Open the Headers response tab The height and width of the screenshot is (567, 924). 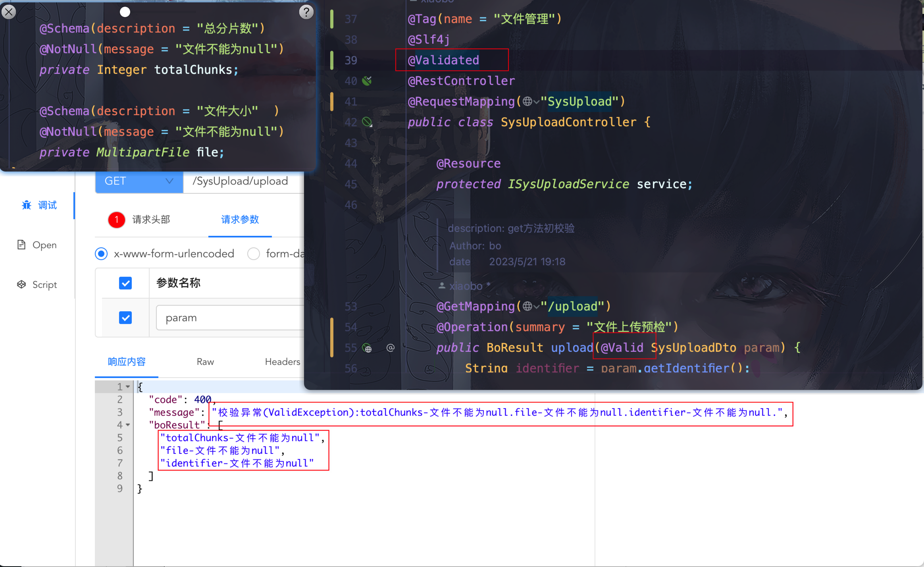[x=282, y=361]
